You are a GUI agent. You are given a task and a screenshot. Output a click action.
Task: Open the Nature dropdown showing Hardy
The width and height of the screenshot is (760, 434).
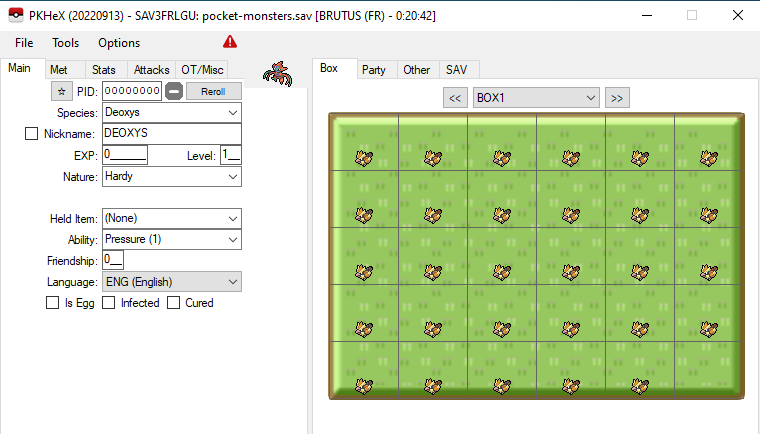click(172, 177)
